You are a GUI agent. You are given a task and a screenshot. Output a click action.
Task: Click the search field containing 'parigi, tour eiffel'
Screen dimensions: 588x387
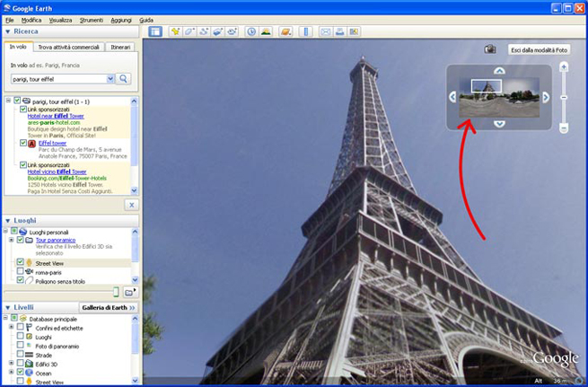(x=59, y=79)
